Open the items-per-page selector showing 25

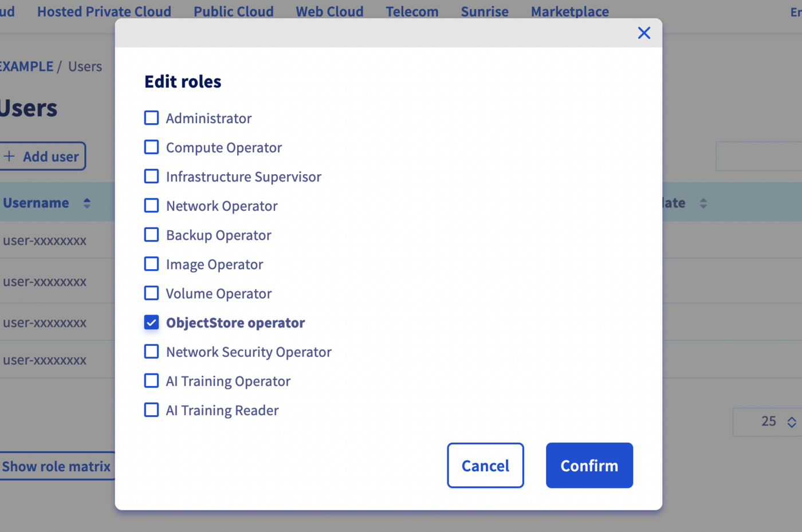point(770,421)
